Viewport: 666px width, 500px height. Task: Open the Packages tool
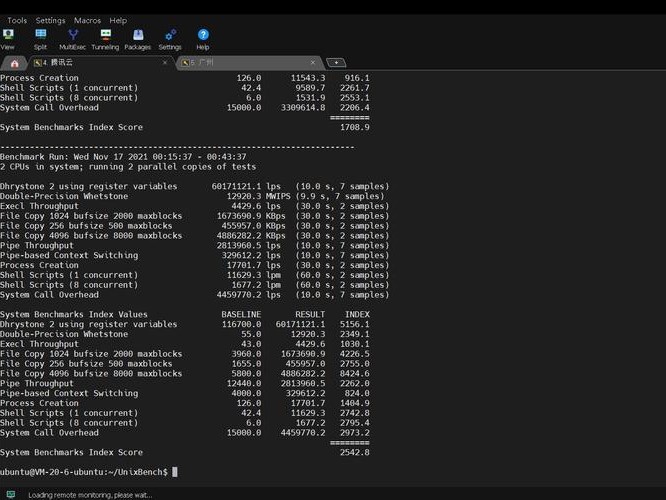click(x=138, y=40)
